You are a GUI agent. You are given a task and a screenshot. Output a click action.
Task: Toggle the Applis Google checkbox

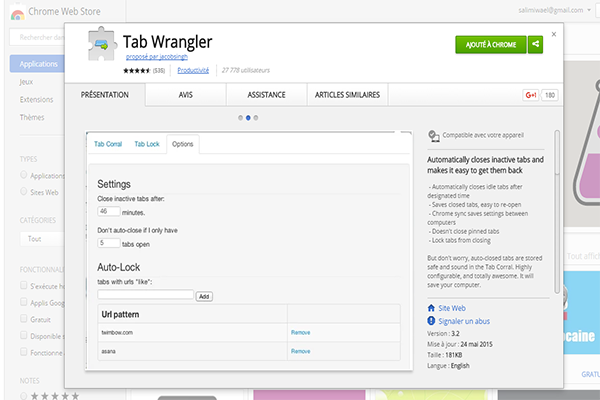click(x=24, y=302)
